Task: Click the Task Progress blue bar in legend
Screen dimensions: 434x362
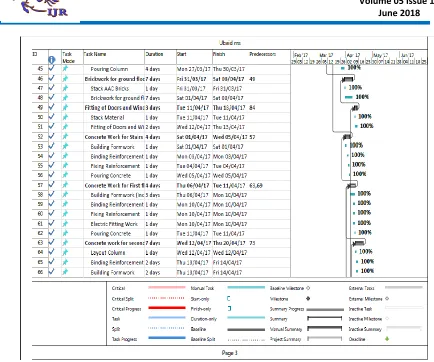Action: coord(167,338)
